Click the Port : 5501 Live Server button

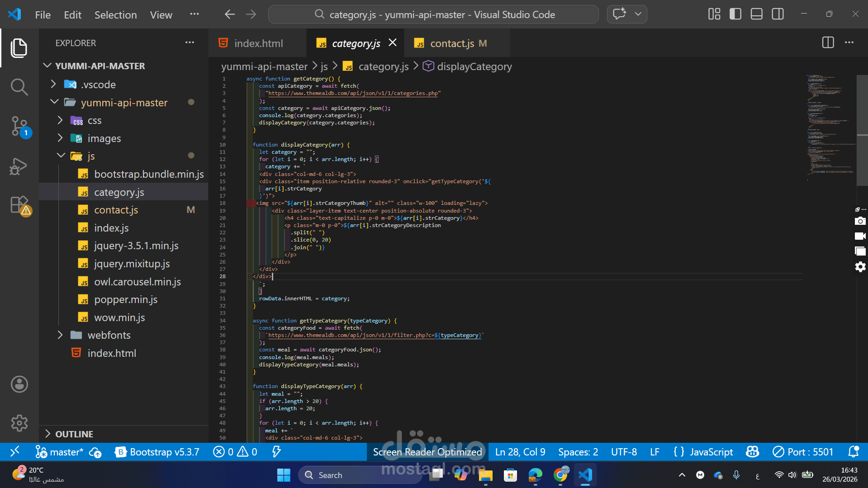(x=803, y=452)
